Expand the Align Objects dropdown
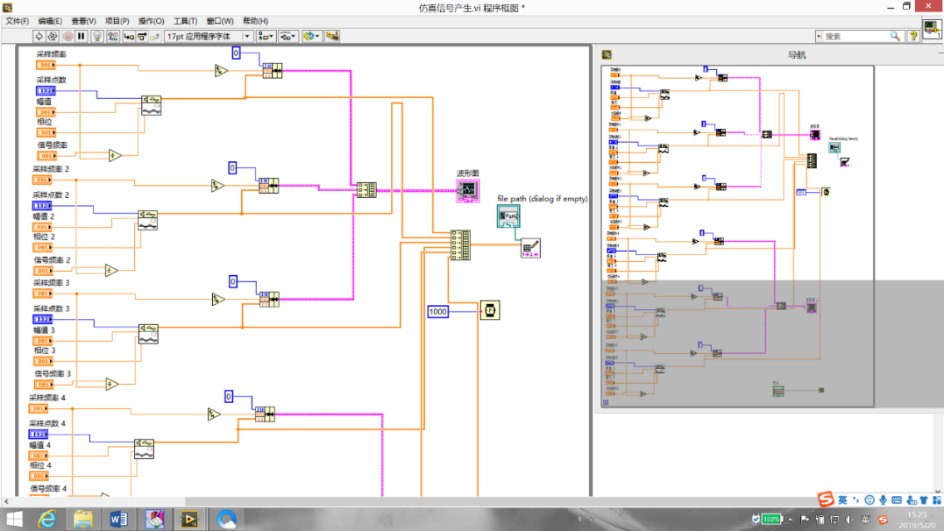This screenshot has width=944, height=531. coord(267,36)
